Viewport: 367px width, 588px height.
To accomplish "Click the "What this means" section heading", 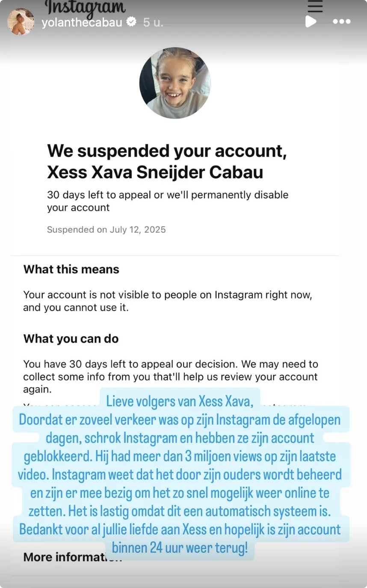I will [x=71, y=269].
